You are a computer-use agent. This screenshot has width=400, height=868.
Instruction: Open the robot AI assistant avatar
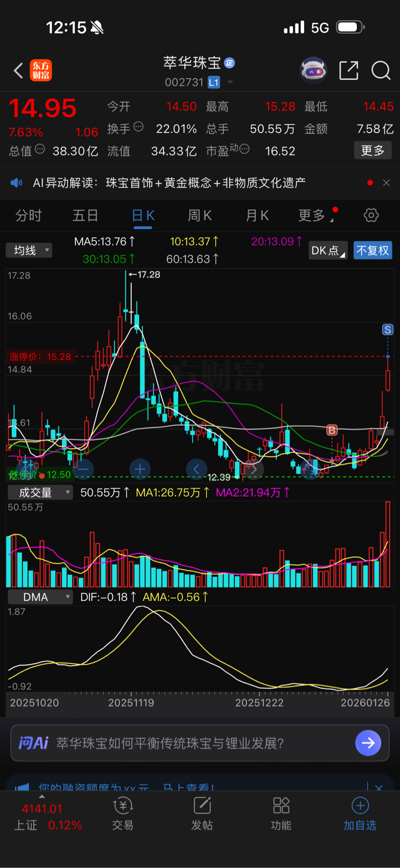(313, 70)
